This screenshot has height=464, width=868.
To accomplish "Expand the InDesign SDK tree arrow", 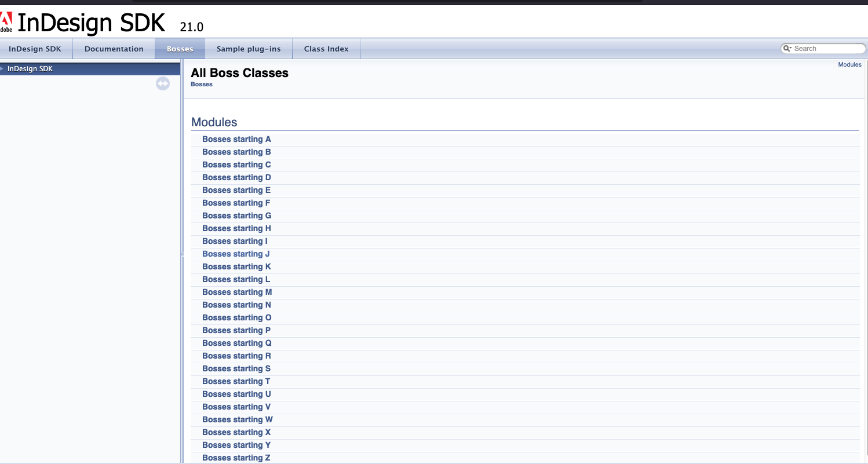I will pyautogui.click(x=2, y=69).
